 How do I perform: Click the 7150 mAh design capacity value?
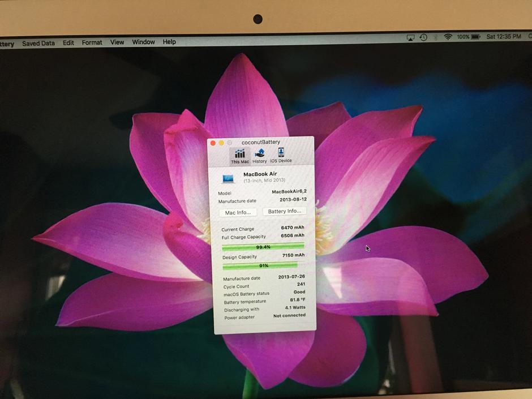click(x=294, y=255)
